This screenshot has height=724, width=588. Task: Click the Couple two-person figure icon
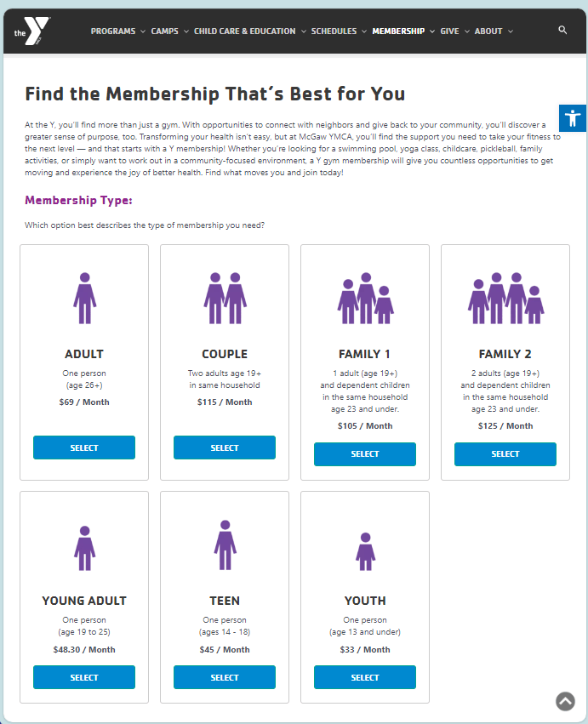tap(225, 299)
